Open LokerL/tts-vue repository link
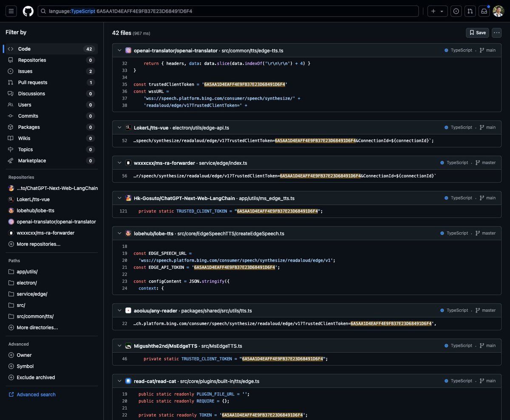Screen dimensions: 510x420 (x=151, y=127)
